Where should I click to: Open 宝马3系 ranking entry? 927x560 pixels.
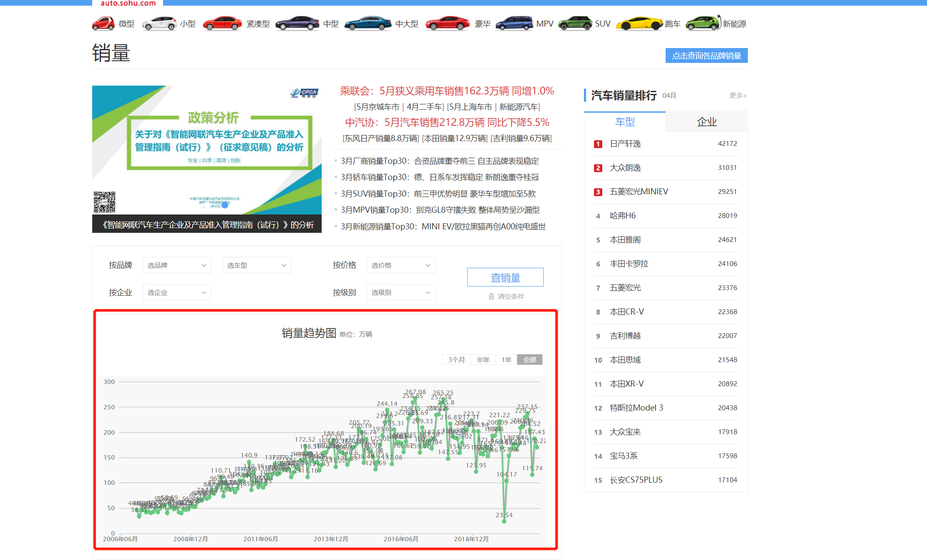[623, 456]
